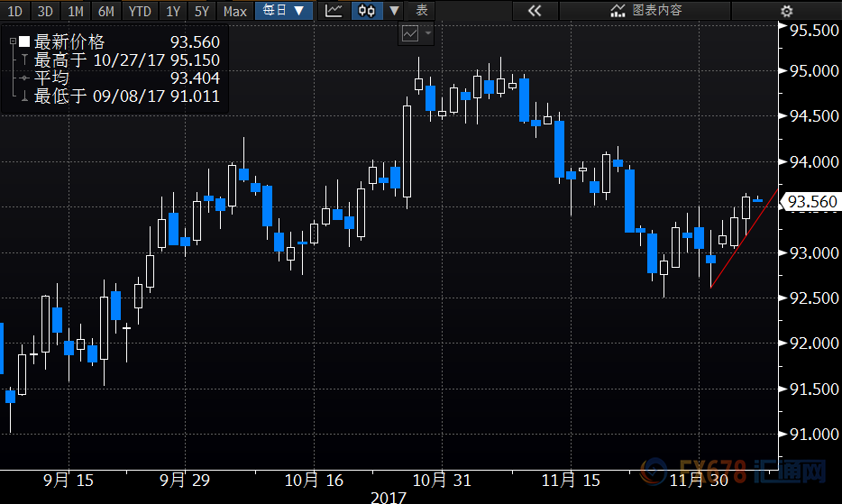842x504 pixels.
Task: Select the YTD time range
Action: pyautogui.click(x=140, y=11)
